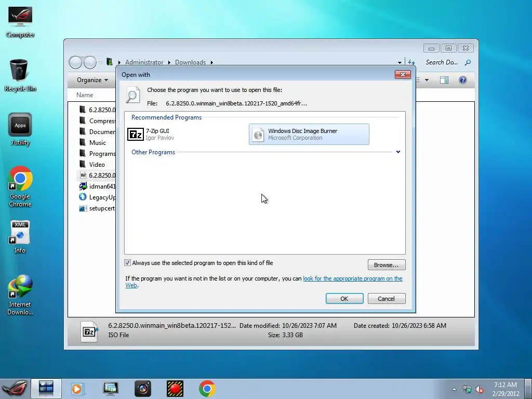Open the Recycle Bin icon
This screenshot has height=399, width=532.
click(20, 75)
